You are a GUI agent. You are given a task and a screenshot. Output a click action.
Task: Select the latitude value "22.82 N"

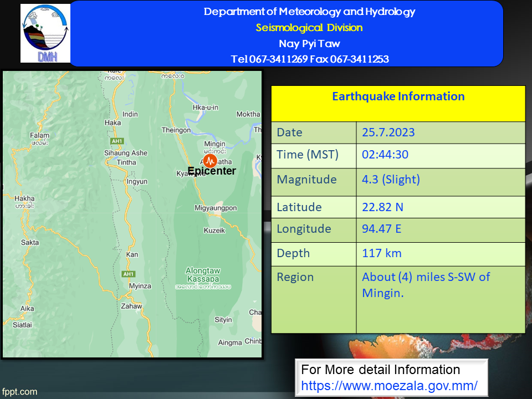[x=383, y=207]
